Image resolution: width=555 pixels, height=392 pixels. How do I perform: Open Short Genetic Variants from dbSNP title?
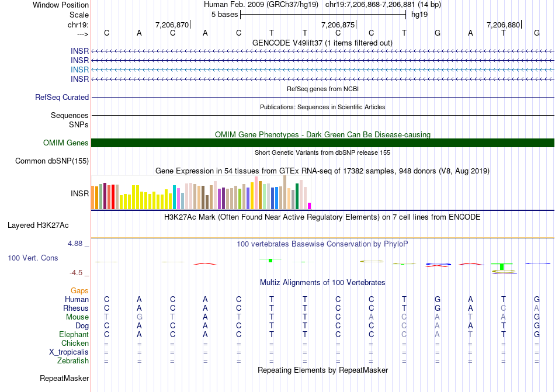tap(322, 152)
